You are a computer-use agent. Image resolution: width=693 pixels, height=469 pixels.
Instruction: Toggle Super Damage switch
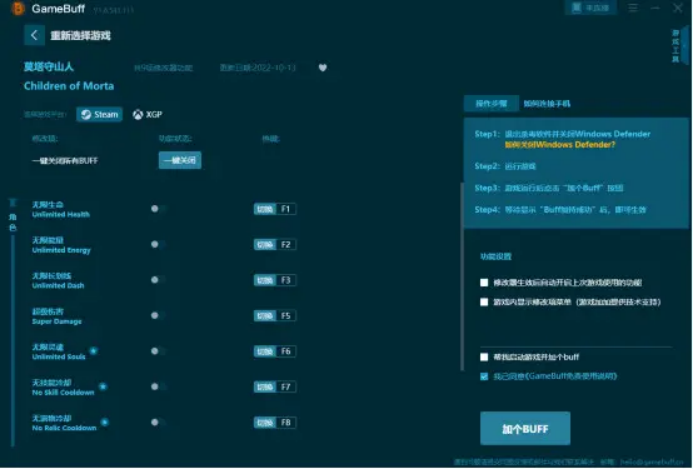158,316
